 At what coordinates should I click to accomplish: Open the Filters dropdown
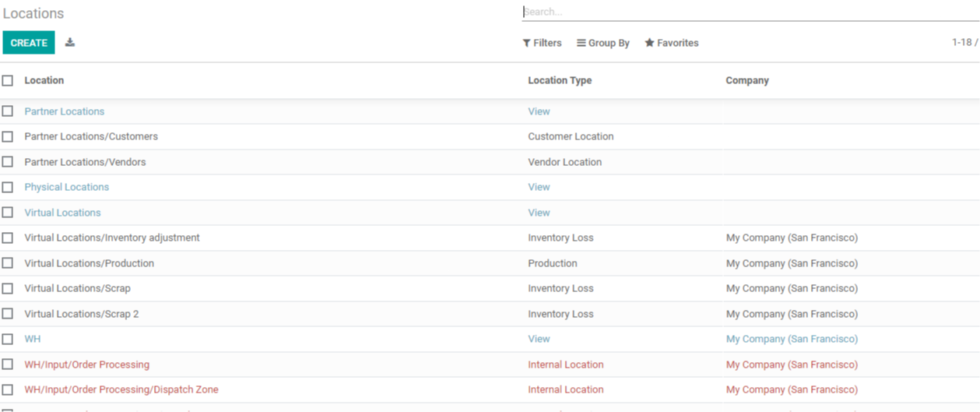click(x=542, y=43)
